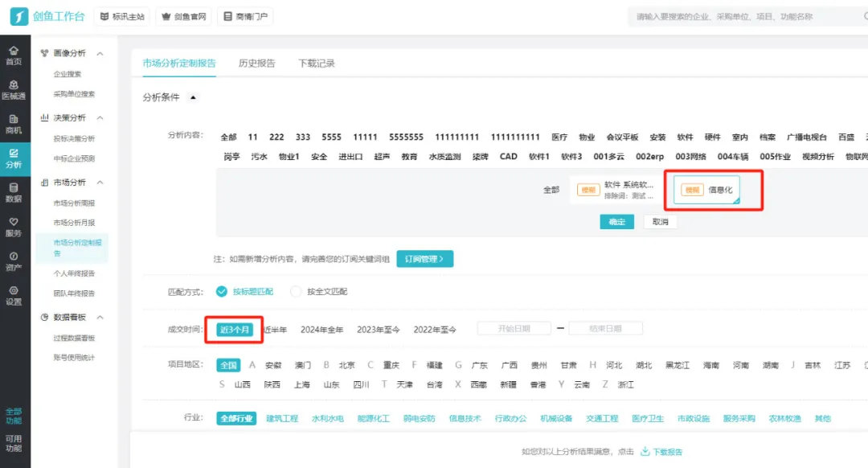The width and height of the screenshot is (868, 468).
Task: Open 订阅管理 subscription management
Action: tap(424, 259)
